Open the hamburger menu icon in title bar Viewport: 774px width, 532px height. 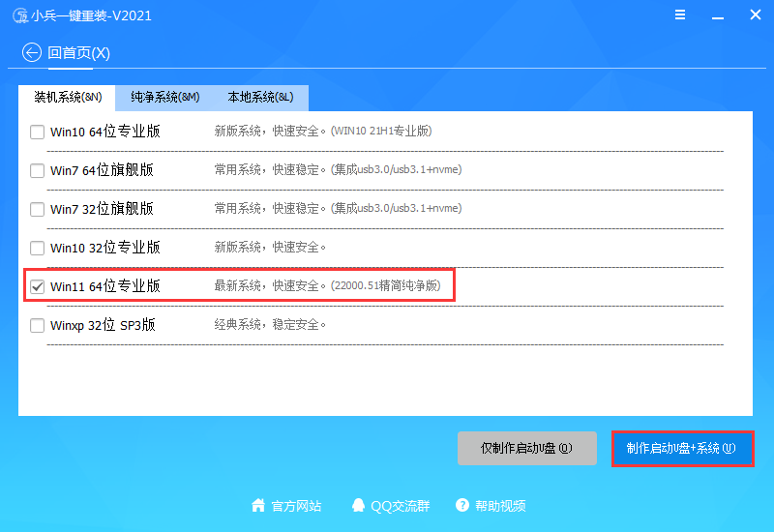680,15
